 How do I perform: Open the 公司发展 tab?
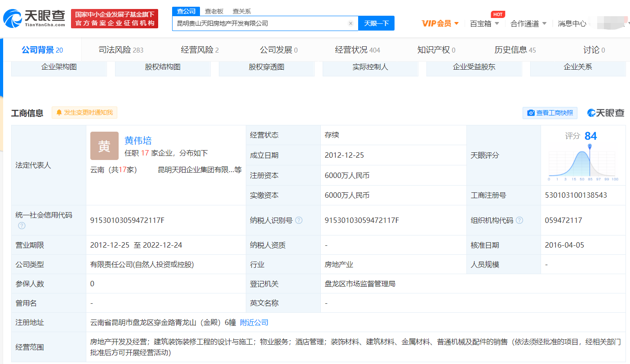pos(279,50)
